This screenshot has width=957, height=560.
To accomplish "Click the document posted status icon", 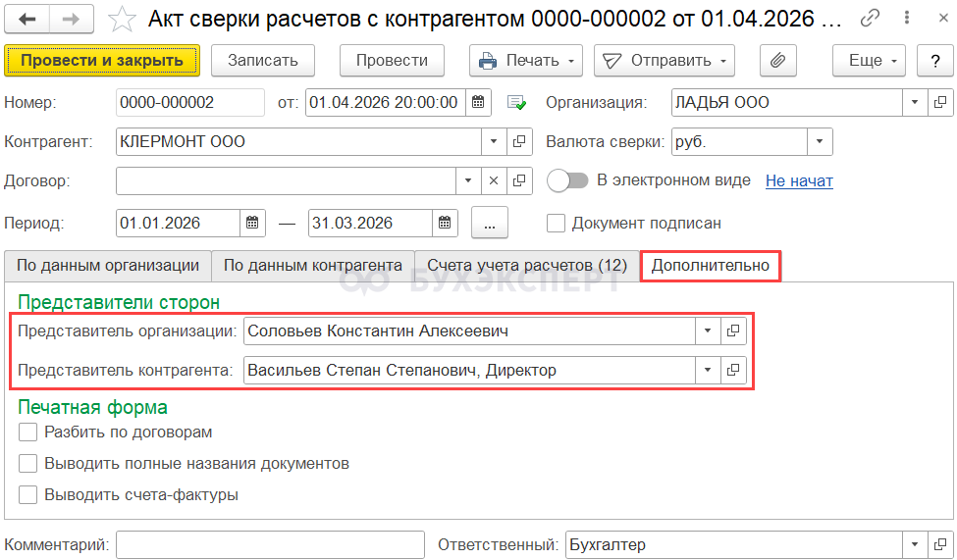I will tap(516, 102).
